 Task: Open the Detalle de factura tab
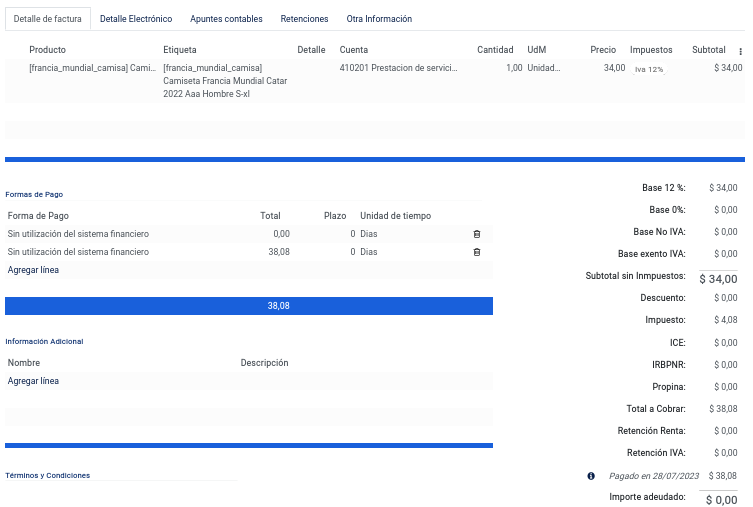pos(48,19)
